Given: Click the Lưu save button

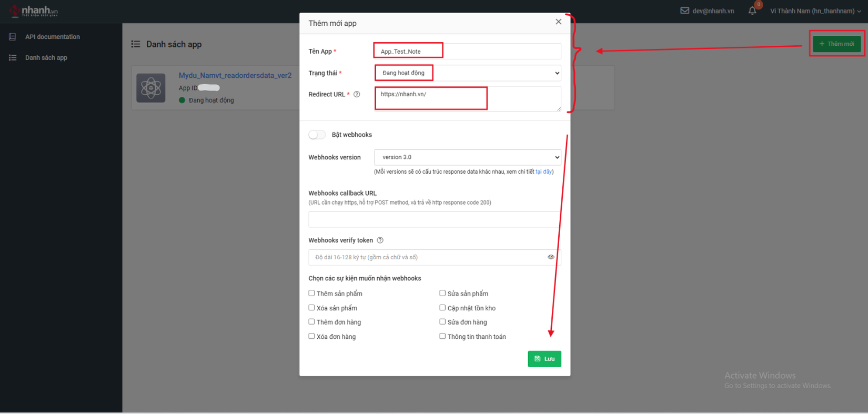Looking at the screenshot, I should (x=544, y=359).
